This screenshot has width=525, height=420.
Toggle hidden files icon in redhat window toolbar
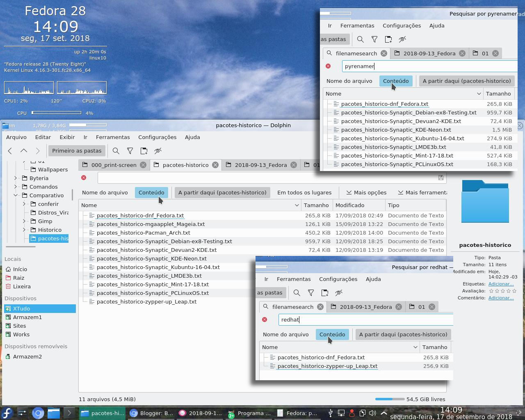click(x=339, y=293)
